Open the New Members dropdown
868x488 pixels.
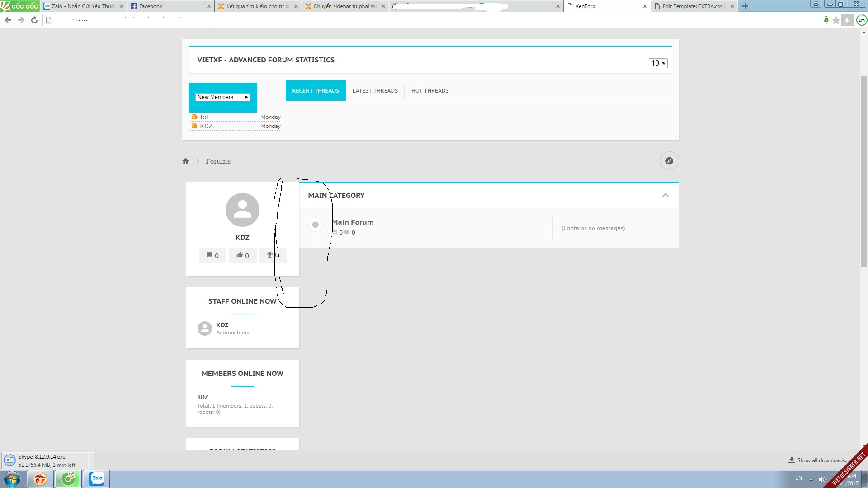pyautogui.click(x=222, y=97)
